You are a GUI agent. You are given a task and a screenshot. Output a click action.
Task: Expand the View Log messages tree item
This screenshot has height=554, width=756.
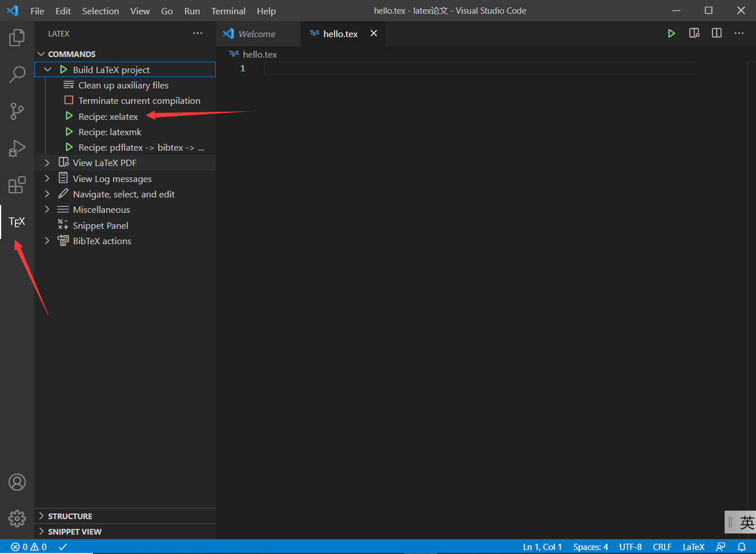[x=47, y=178]
